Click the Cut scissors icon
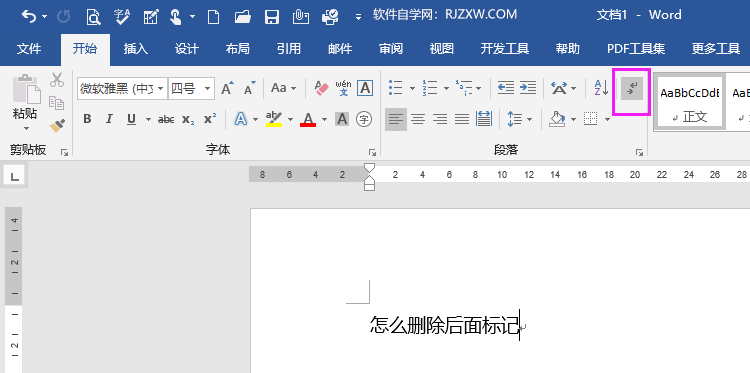The width and height of the screenshot is (750, 373). pos(57,79)
